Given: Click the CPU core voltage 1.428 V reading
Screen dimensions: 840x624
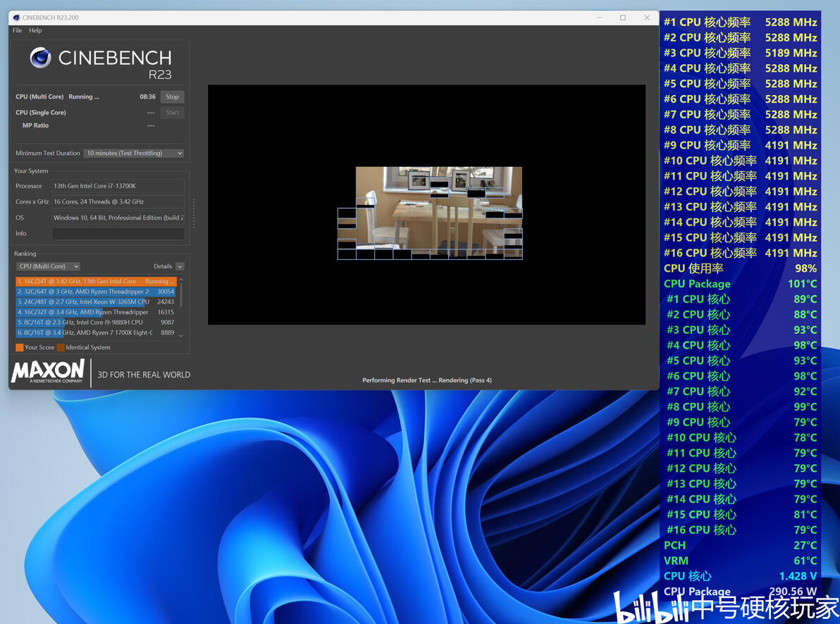Looking at the screenshot, I should click(798, 576).
